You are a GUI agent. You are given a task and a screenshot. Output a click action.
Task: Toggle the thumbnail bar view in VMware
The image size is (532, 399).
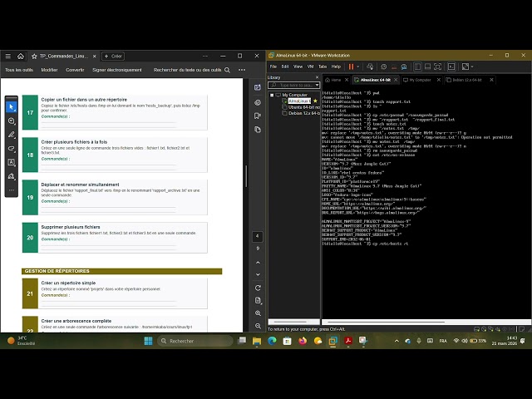point(428,66)
